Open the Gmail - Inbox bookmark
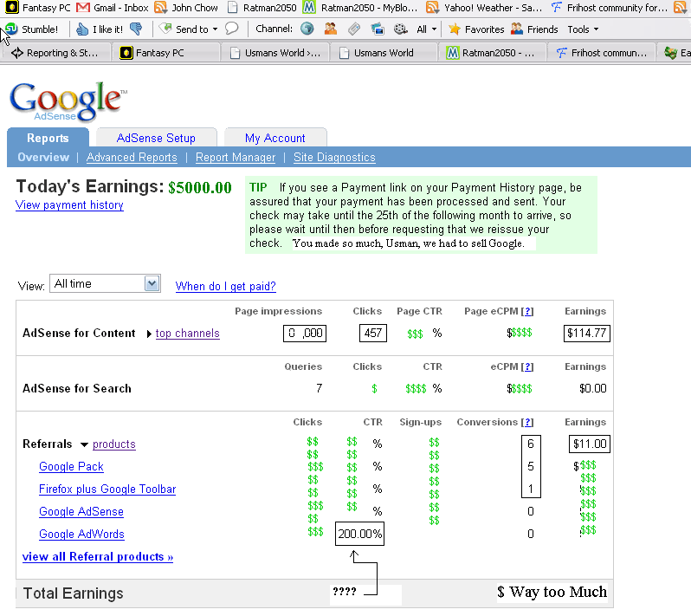691x616 pixels. pyautogui.click(x=113, y=8)
